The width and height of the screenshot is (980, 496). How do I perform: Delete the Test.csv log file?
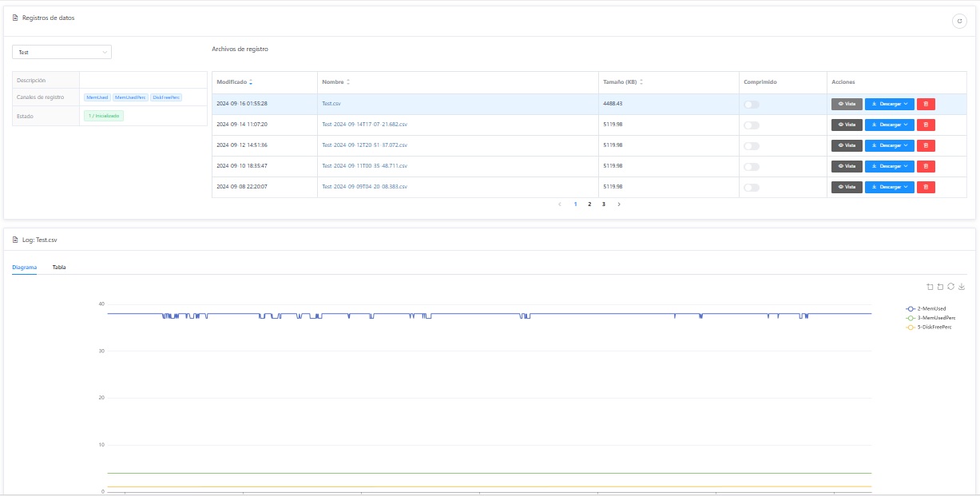926,104
